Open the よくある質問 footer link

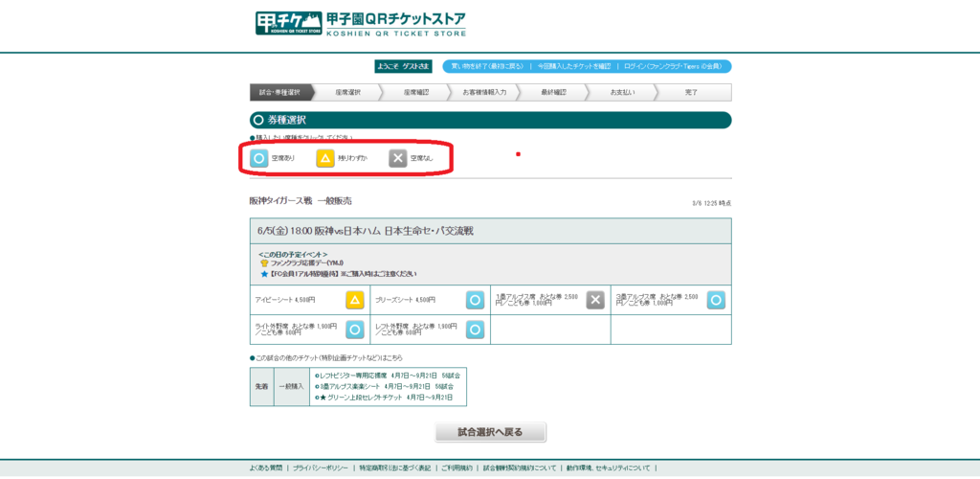click(265, 468)
